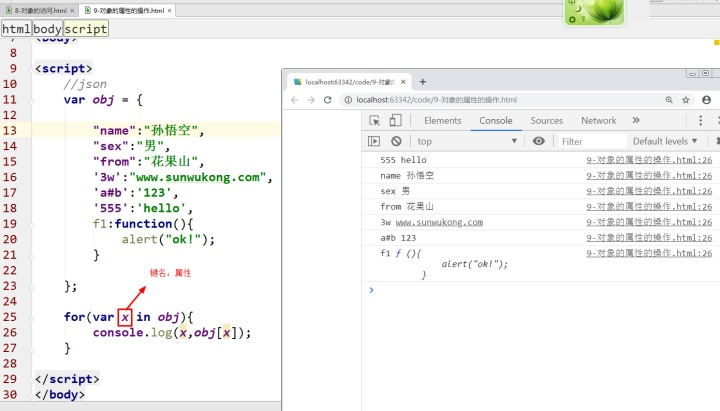The width and height of the screenshot is (720, 411).
Task: Click the //json comment line
Action: [85, 84]
